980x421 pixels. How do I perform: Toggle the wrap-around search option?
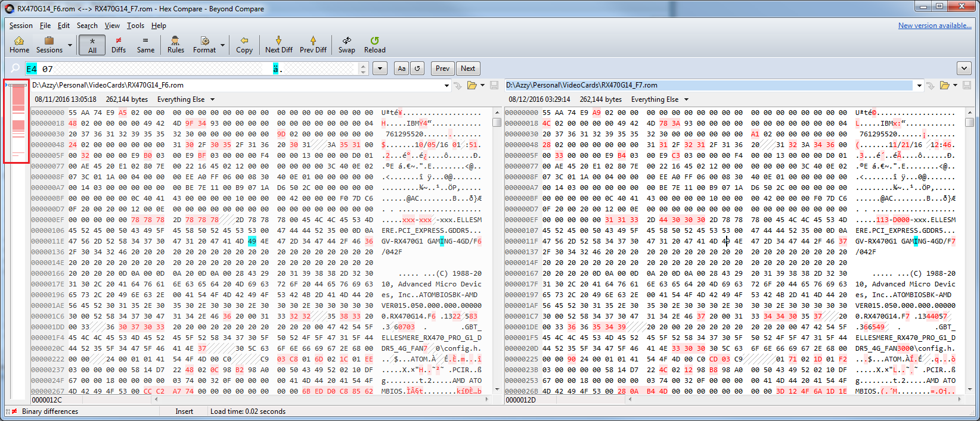(x=417, y=68)
